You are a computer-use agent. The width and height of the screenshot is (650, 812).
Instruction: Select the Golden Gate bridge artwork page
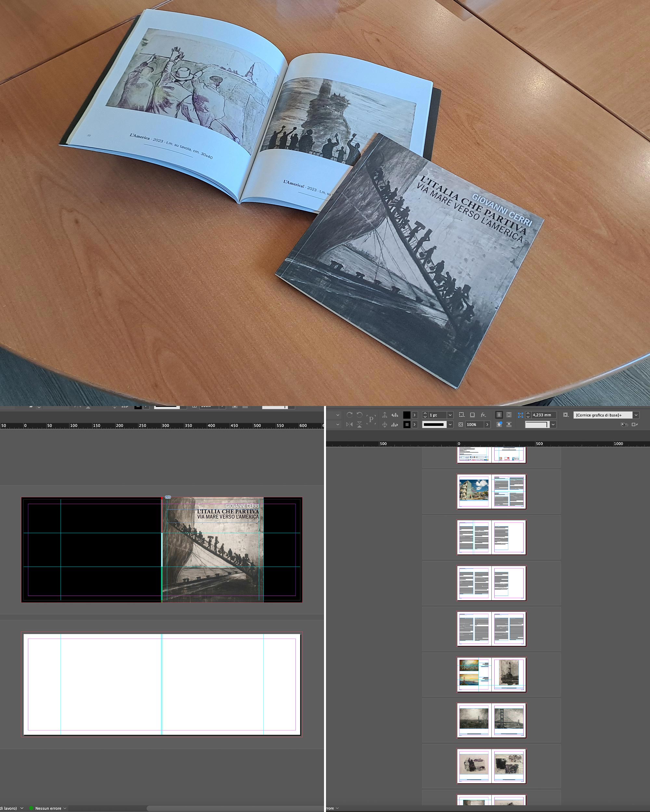509,720
